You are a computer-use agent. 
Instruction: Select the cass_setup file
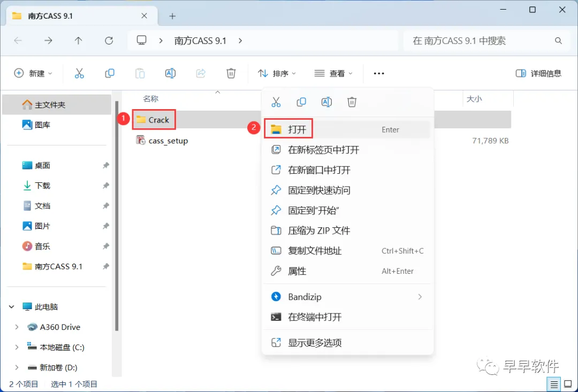[162, 140]
